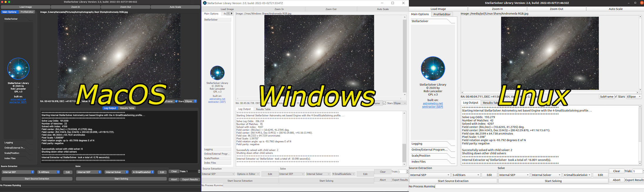The width and height of the screenshot is (644, 192).
Task: Open Options in Editor dropdown in Windows window
Action: [248, 174]
